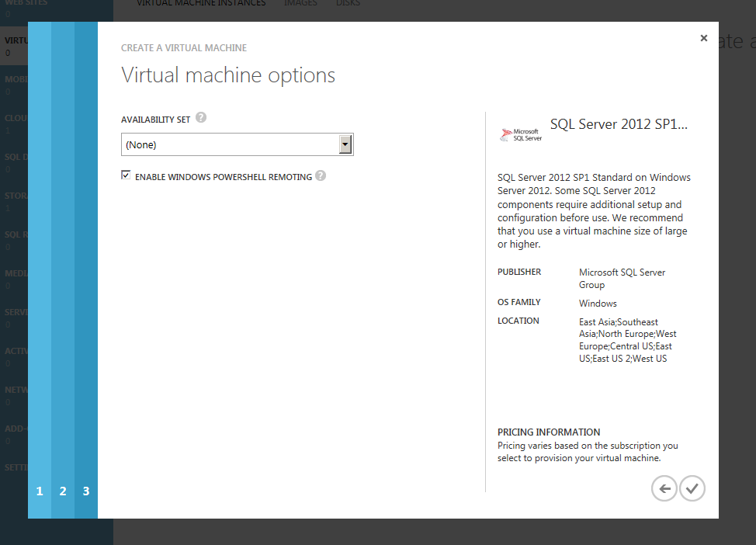
Task: Jump to wizard step 2
Action: pyautogui.click(x=63, y=491)
